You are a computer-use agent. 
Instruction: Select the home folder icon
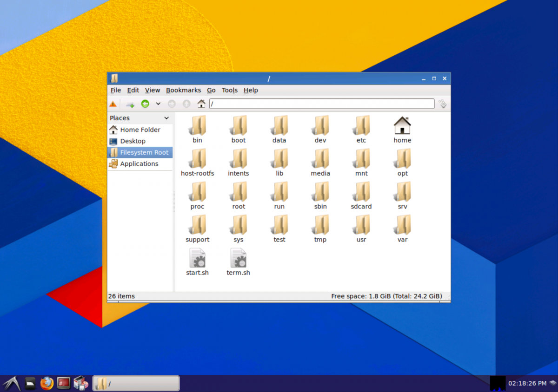pos(402,130)
